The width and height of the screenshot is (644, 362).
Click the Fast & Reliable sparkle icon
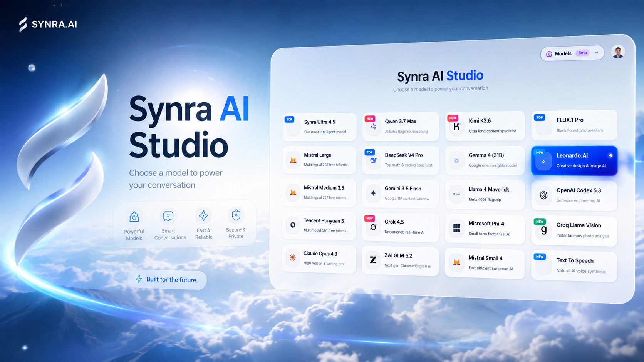click(203, 215)
